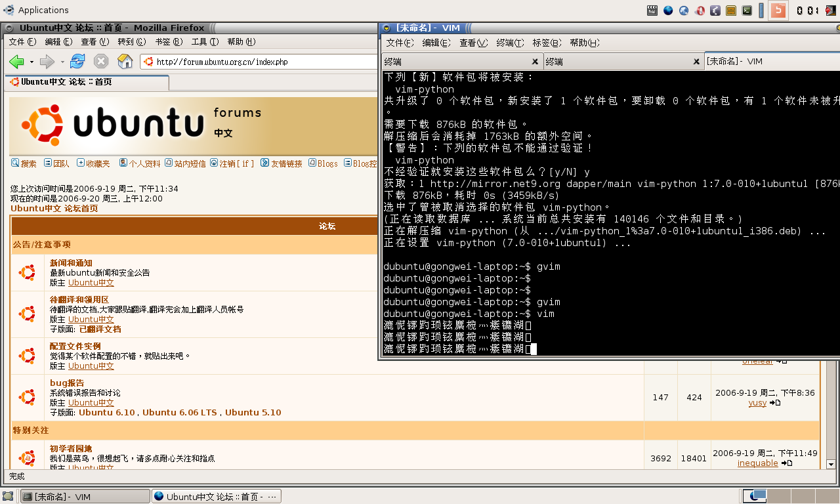
Task: View the latest post icon next to yusy
Action: pos(775,402)
